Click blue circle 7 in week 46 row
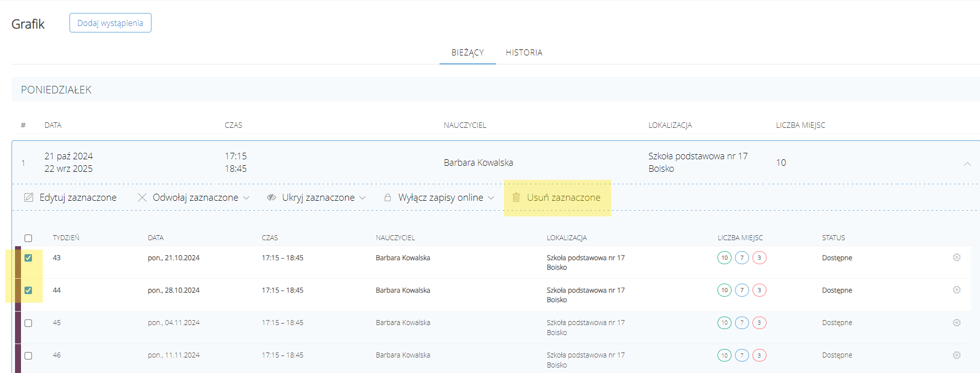 (x=742, y=355)
